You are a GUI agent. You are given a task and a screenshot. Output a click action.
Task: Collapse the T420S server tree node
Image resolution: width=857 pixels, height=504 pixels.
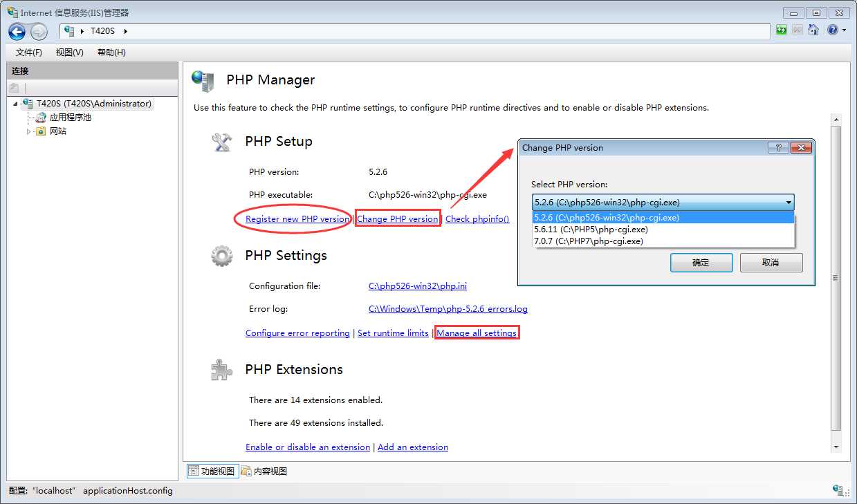click(x=15, y=104)
